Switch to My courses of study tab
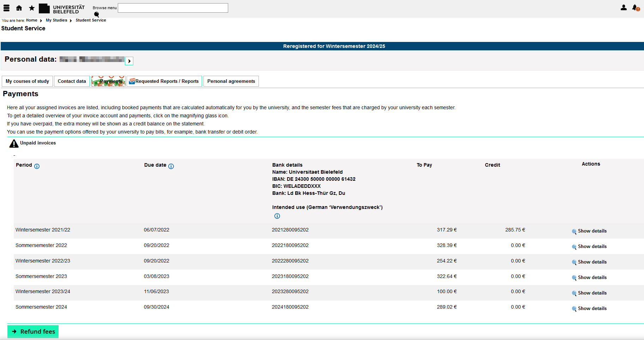Screen dimensions: 644x340 click(27, 81)
